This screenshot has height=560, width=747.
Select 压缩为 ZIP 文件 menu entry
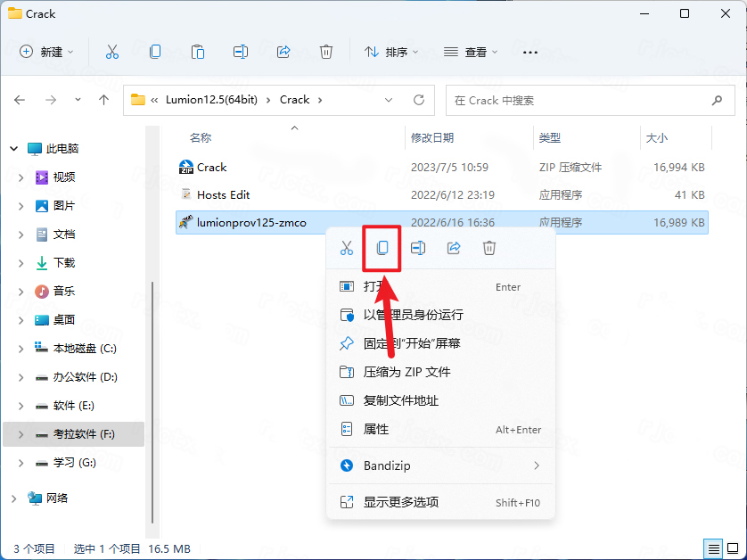pyautogui.click(x=440, y=372)
